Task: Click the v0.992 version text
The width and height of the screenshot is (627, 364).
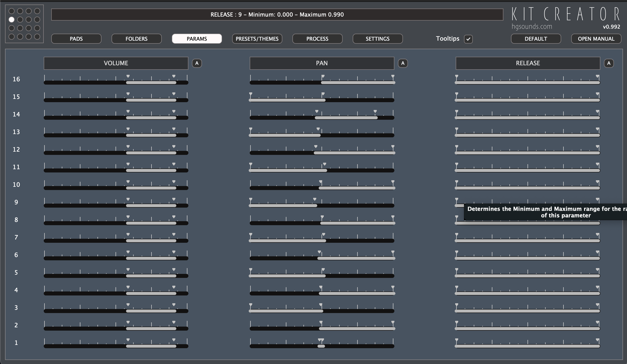Action: pyautogui.click(x=611, y=27)
